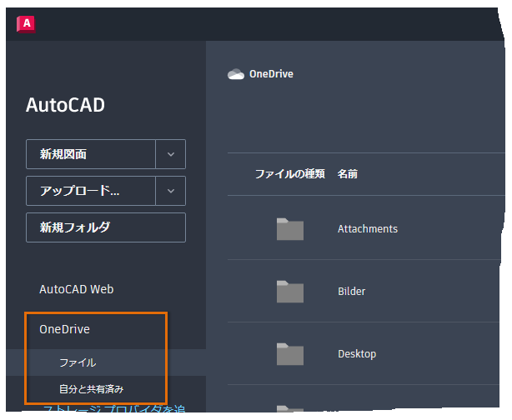Click the OneDrive cloud icon
Viewport: 512px width, 420px height.
(x=236, y=74)
